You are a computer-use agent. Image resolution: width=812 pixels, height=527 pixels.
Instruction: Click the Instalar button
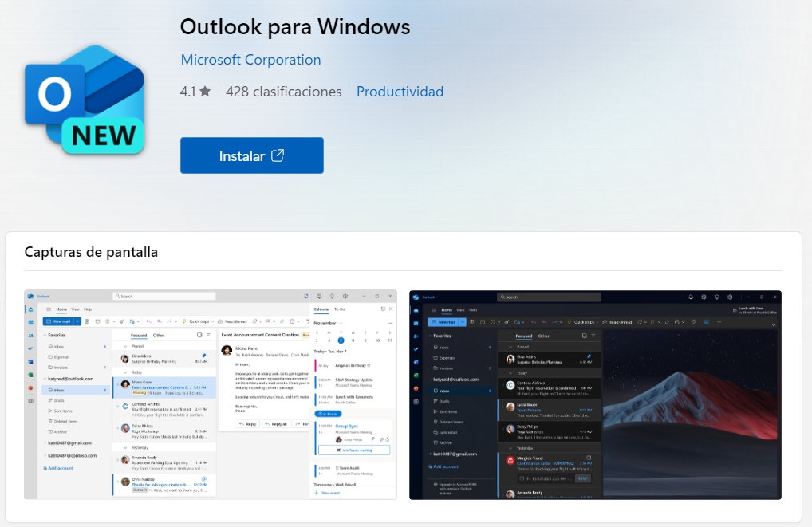pos(252,155)
